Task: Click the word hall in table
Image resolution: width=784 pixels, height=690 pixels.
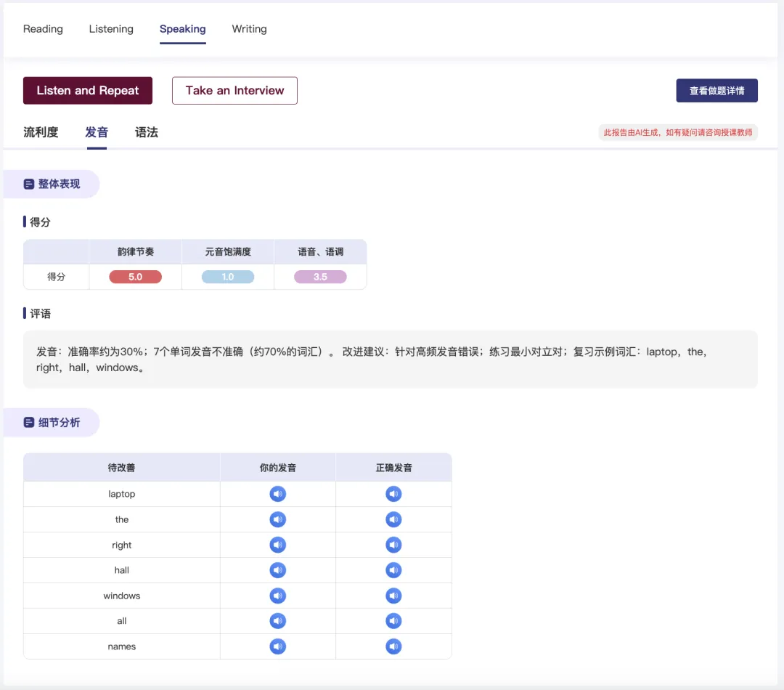Action: coord(121,570)
